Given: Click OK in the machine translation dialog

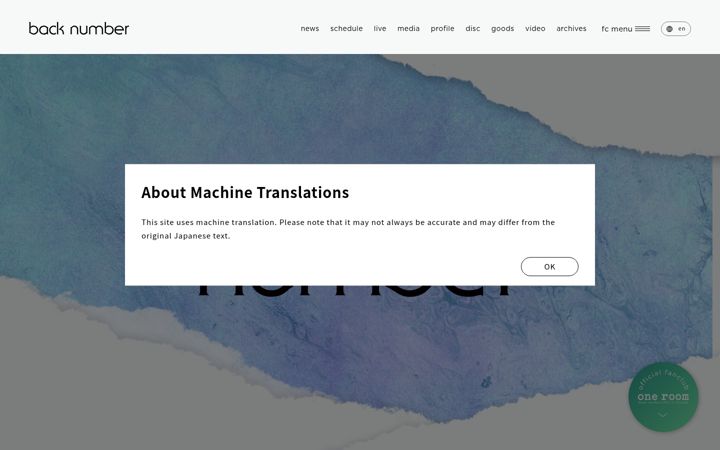Looking at the screenshot, I should click(549, 267).
